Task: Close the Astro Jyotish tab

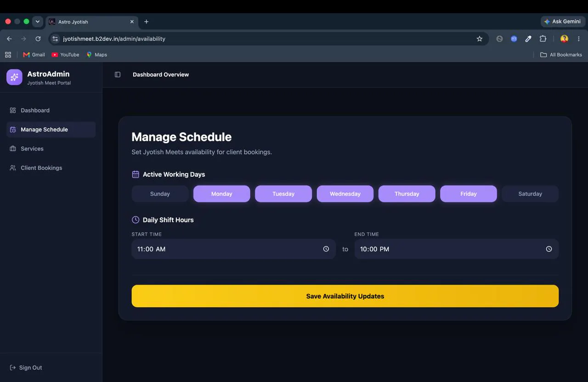Action: [x=132, y=22]
